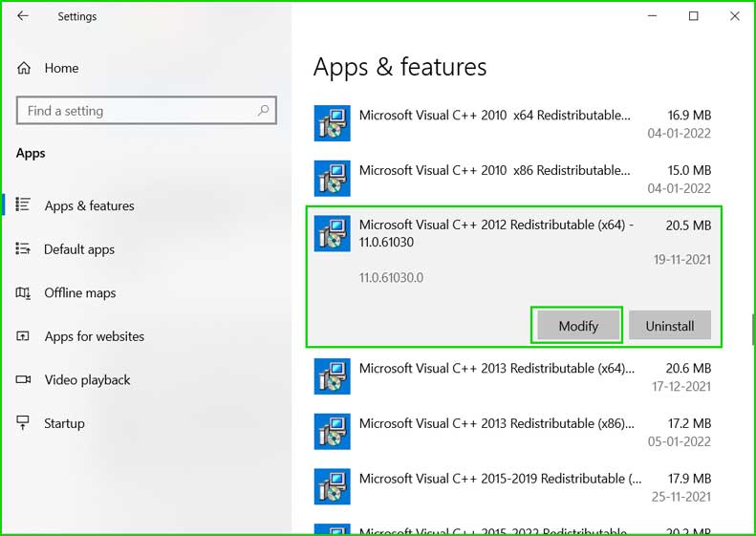The height and width of the screenshot is (536, 756).
Task: Click the Default apps icon
Action: [23, 248]
